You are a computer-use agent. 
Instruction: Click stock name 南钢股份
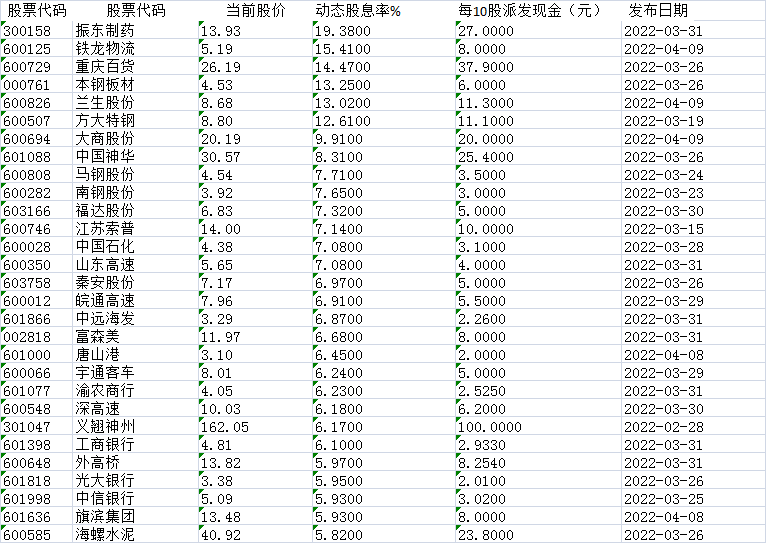[x=105, y=193]
